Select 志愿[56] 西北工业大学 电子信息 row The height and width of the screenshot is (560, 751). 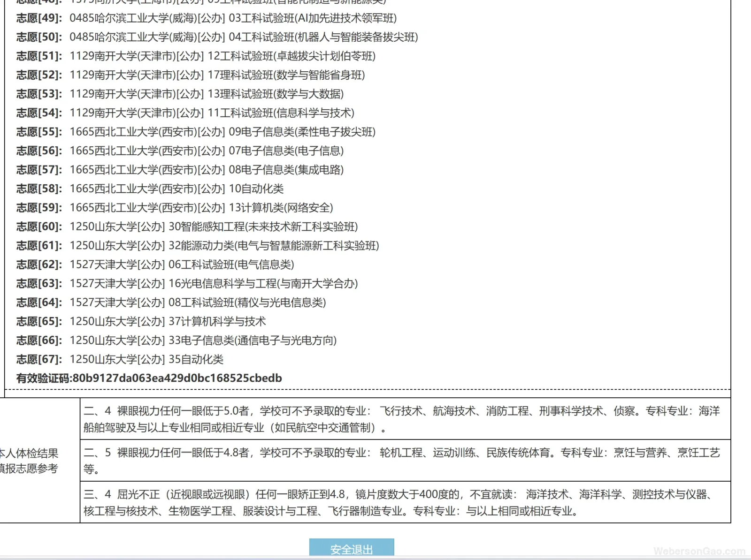click(x=180, y=151)
